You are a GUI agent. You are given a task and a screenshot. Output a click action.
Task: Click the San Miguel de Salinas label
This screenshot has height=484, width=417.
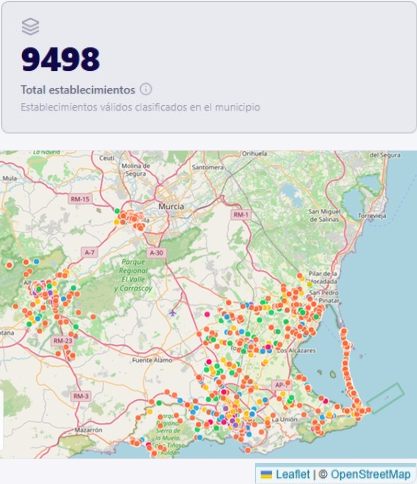(324, 215)
